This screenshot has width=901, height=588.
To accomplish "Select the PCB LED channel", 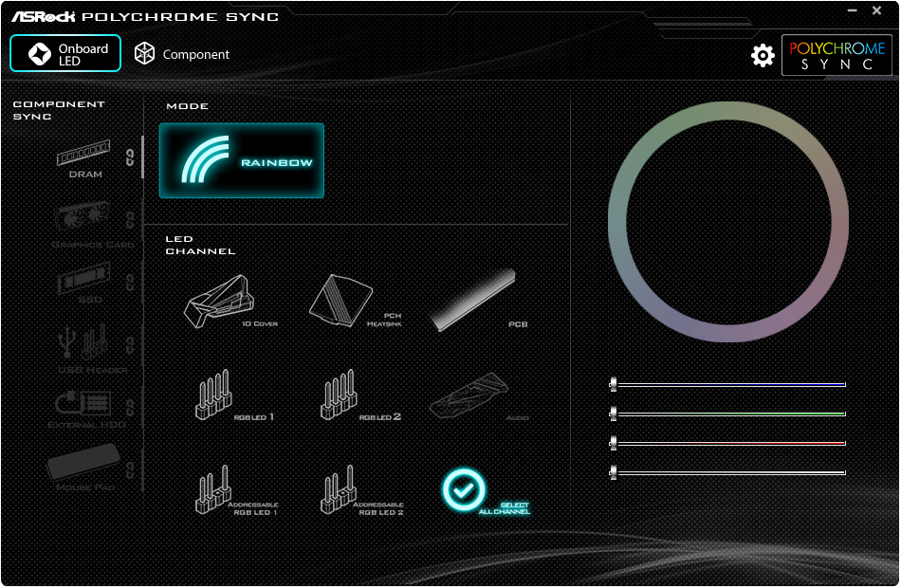I will (479, 302).
